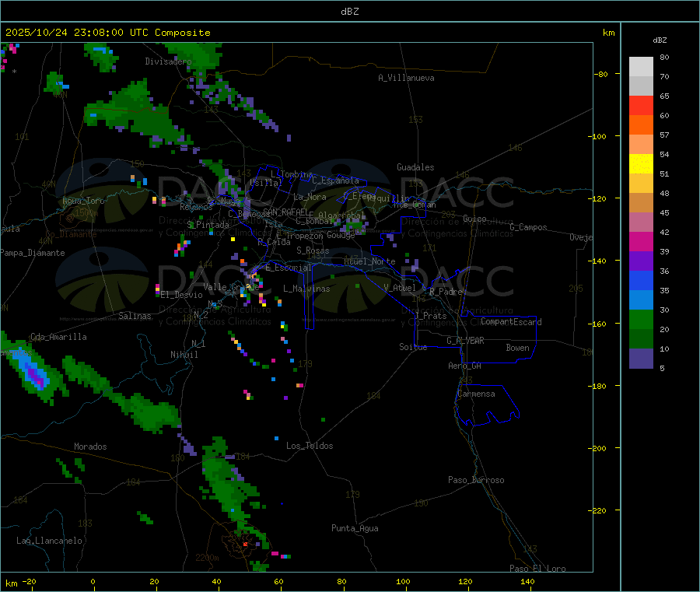Click the Paso_Barroso location label
Viewport: 700px width, 592px height.
(x=476, y=480)
